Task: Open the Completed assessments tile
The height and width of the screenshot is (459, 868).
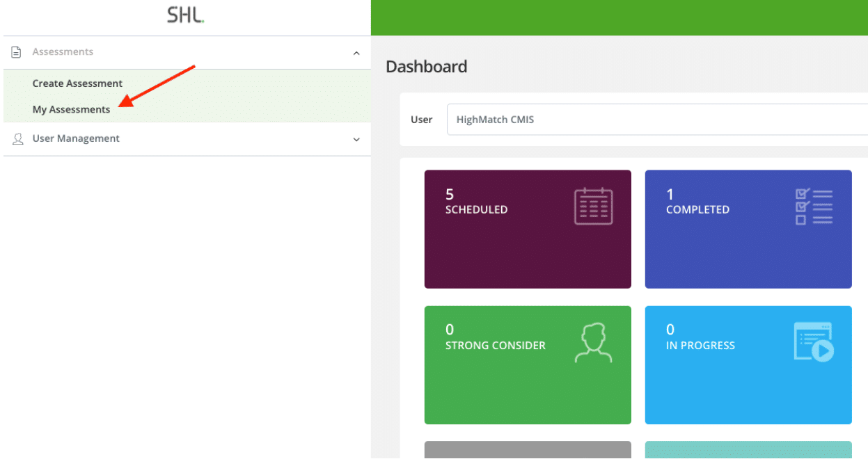Action: click(748, 229)
